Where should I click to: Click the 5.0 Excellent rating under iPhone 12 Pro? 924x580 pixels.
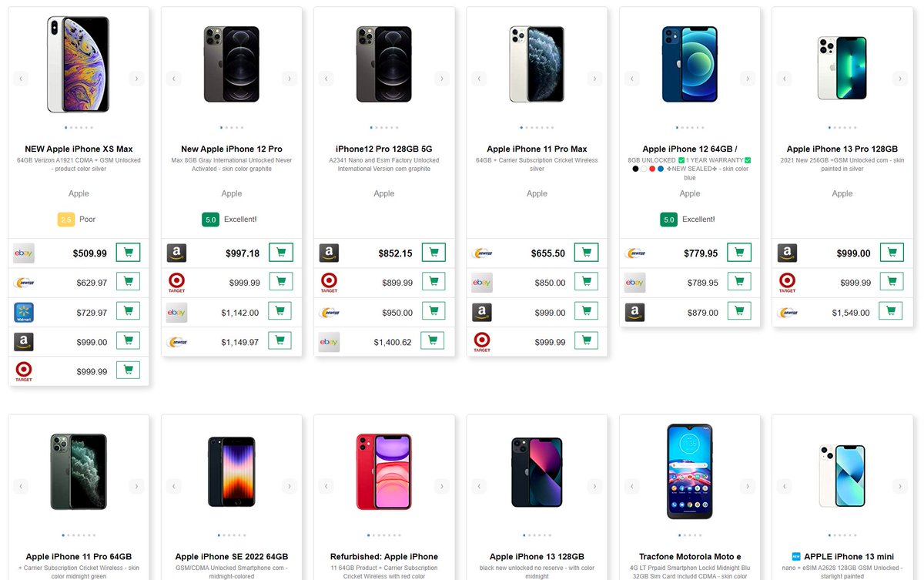tap(229, 220)
